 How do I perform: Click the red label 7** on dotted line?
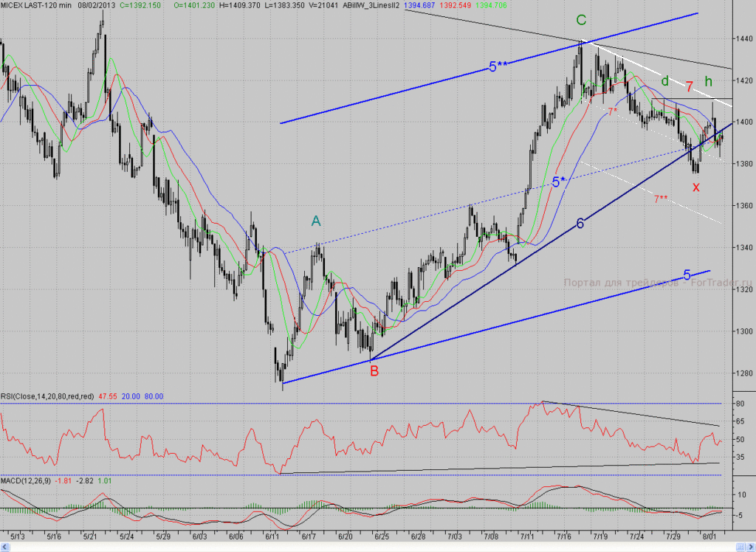(661, 199)
